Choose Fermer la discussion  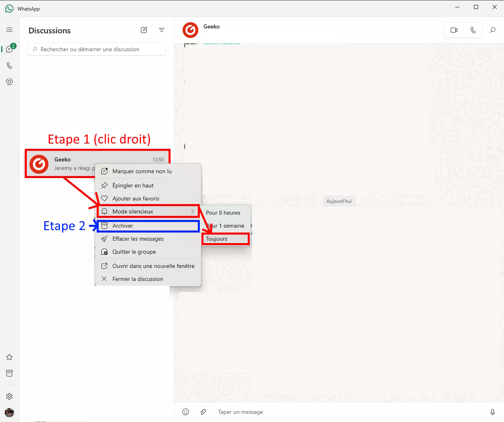click(148, 279)
